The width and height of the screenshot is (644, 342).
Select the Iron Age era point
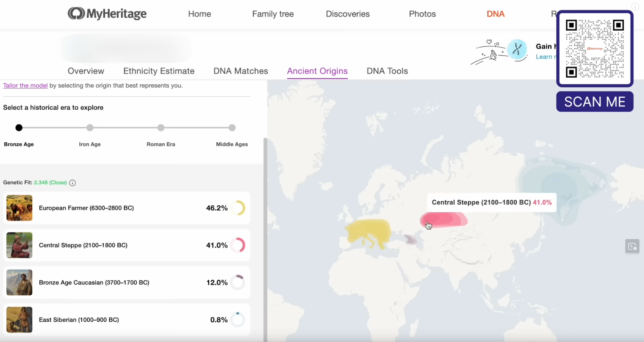click(90, 128)
